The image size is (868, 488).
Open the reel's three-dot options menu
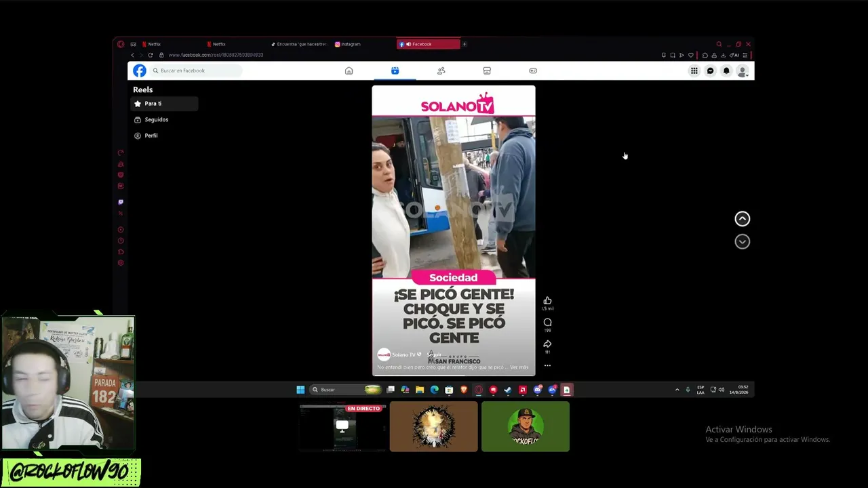[x=547, y=365]
